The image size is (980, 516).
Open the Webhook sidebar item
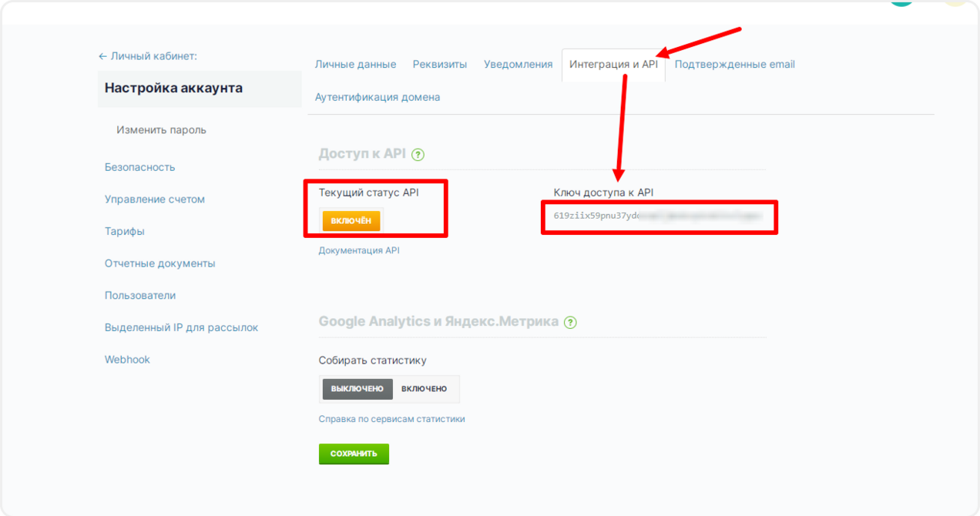[127, 360]
